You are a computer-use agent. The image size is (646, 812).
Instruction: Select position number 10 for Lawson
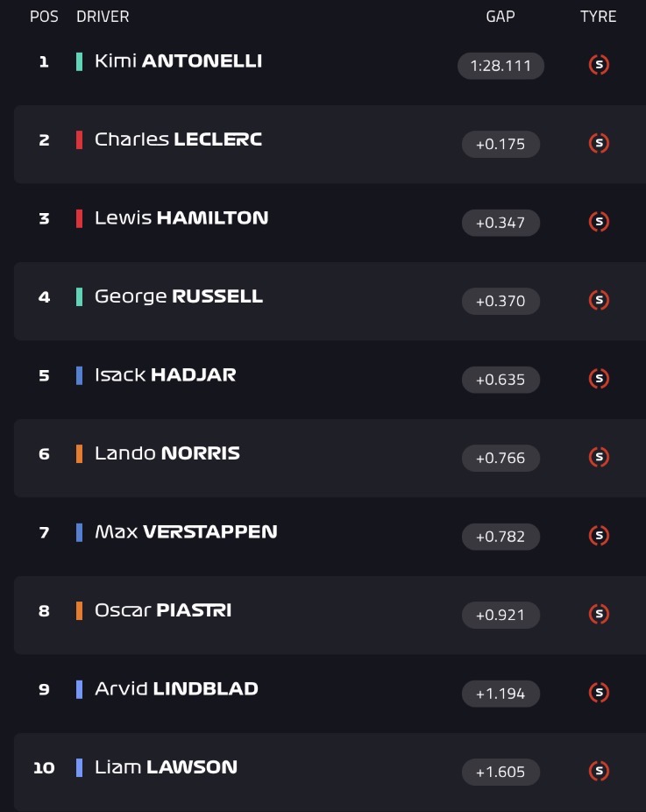(x=44, y=767)
